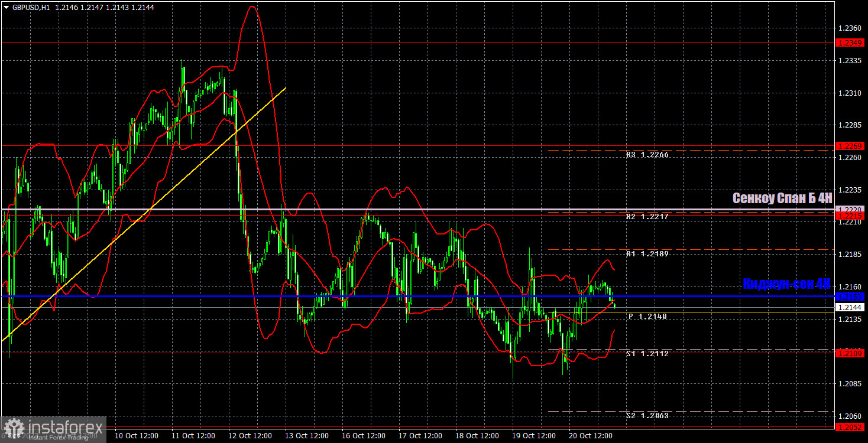868x443 pixels.
Task: Click the blue 1.2153 Kijun-sen price tag
Action: pos(850,296)
